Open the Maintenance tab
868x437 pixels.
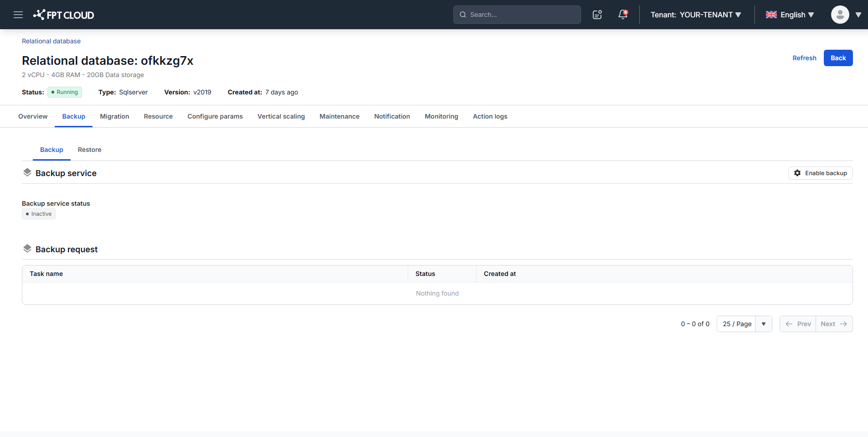[x=339, y=116]
